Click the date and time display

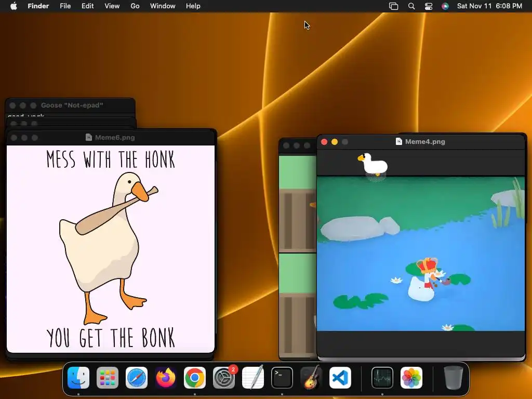489,6
